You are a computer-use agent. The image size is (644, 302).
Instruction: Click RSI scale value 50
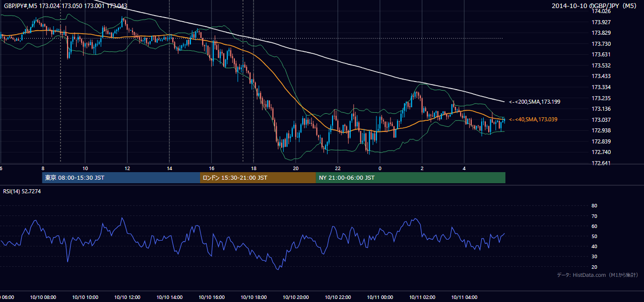pyautogui.click(x=594, y=237)
